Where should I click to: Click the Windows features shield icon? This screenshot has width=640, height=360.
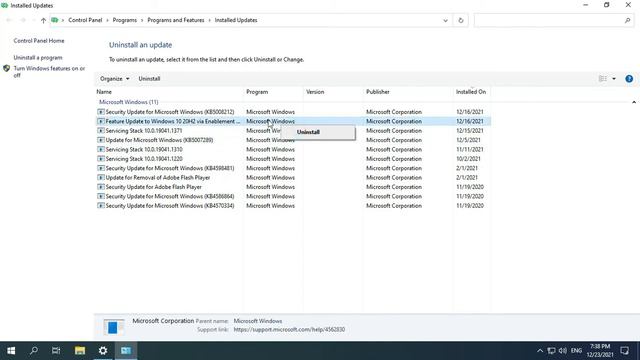[6, 69]
